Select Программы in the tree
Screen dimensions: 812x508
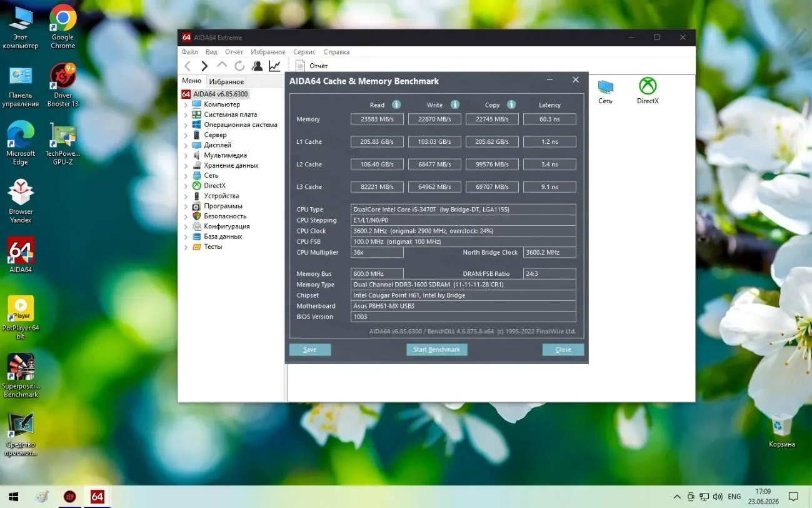[223, 206]
